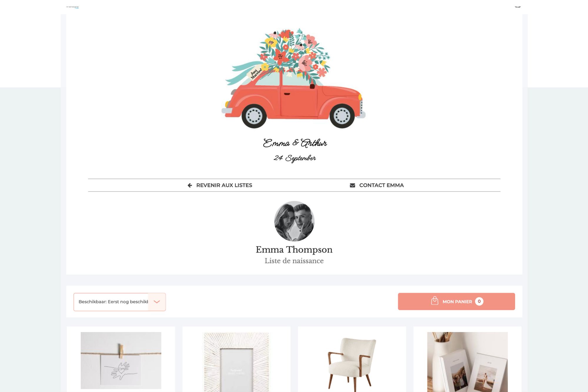
Task: Open the Mon Panier cart button
Action: click(456, 301)
